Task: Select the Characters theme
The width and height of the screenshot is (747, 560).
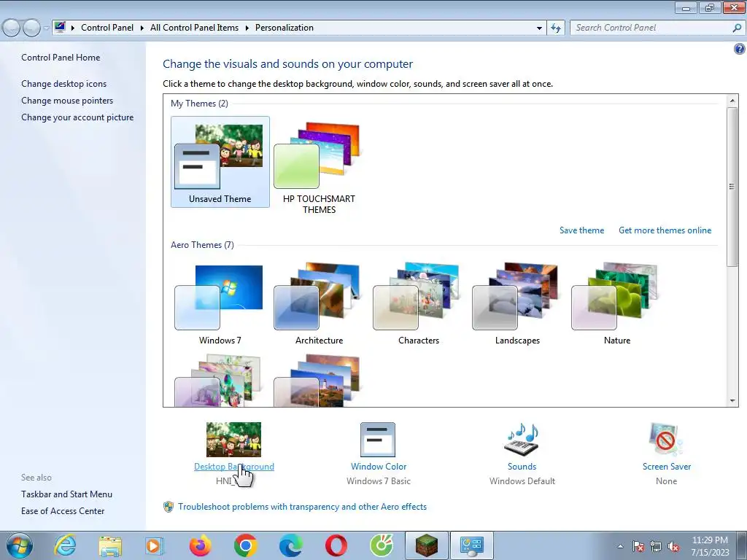Action: tap(418, 304)
